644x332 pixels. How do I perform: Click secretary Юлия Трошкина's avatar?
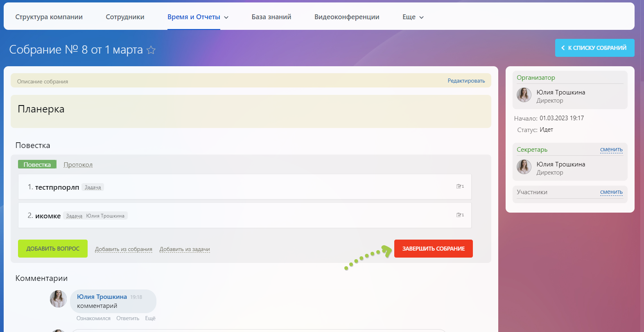pos(524,167)
